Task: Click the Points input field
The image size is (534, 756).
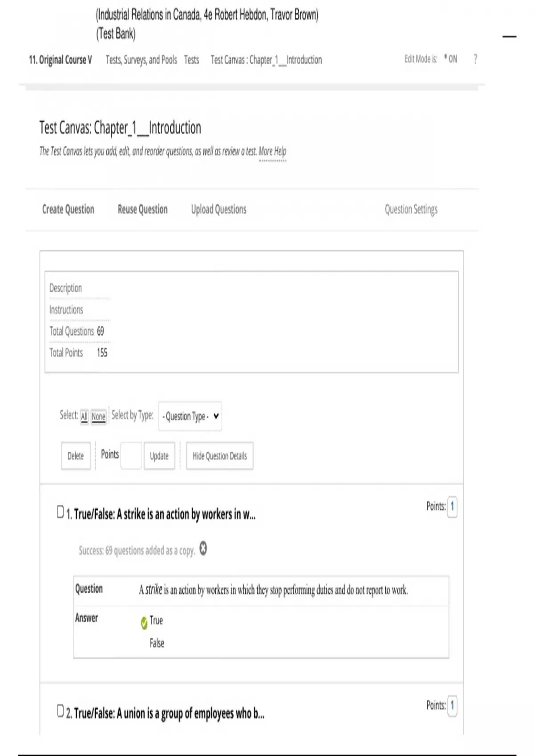Action: [131, 455]
